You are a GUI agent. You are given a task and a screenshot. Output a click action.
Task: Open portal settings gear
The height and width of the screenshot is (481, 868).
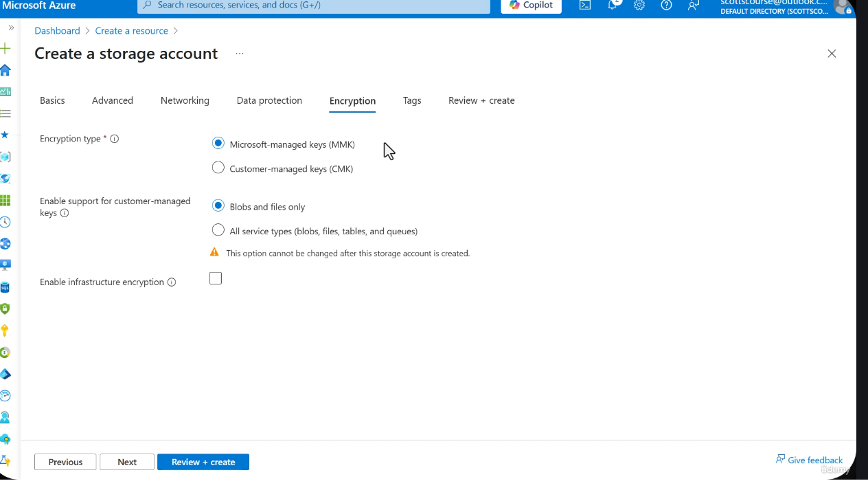639,5
